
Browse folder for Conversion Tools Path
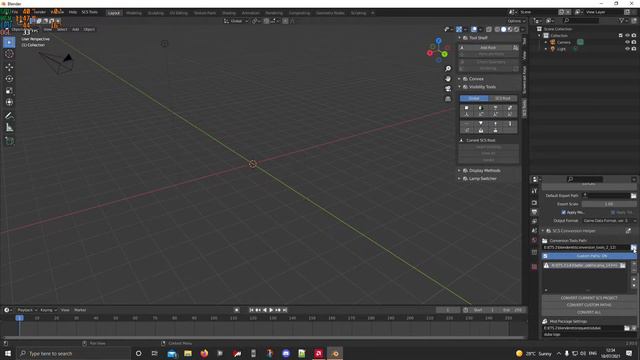tap(633, 247)
